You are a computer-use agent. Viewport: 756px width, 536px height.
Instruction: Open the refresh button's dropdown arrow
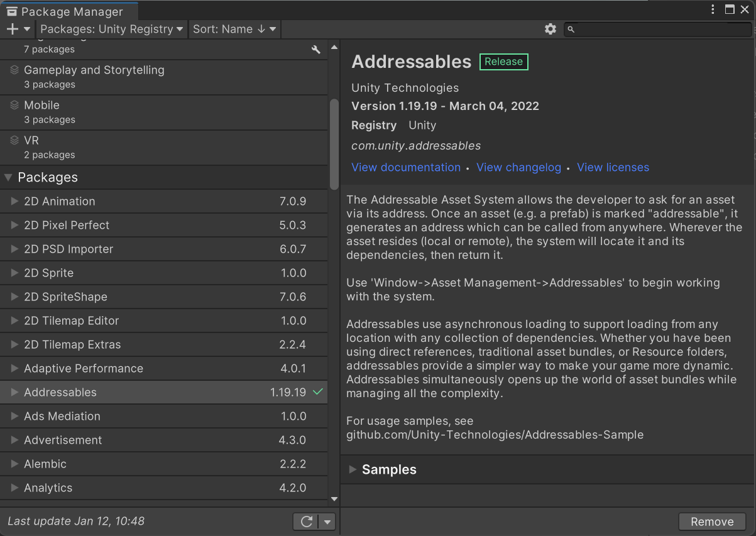326,521
